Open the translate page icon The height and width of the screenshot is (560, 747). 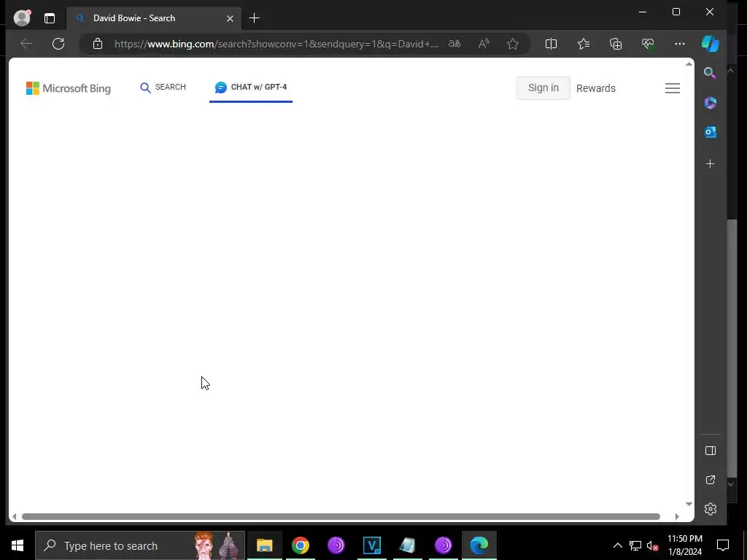(x=454, y=44)
